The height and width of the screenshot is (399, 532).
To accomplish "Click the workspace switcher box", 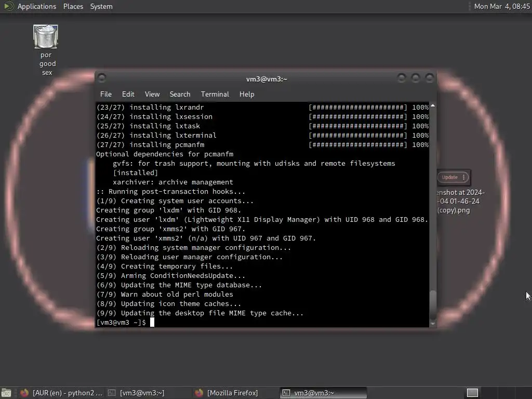I will pos(472,393).
